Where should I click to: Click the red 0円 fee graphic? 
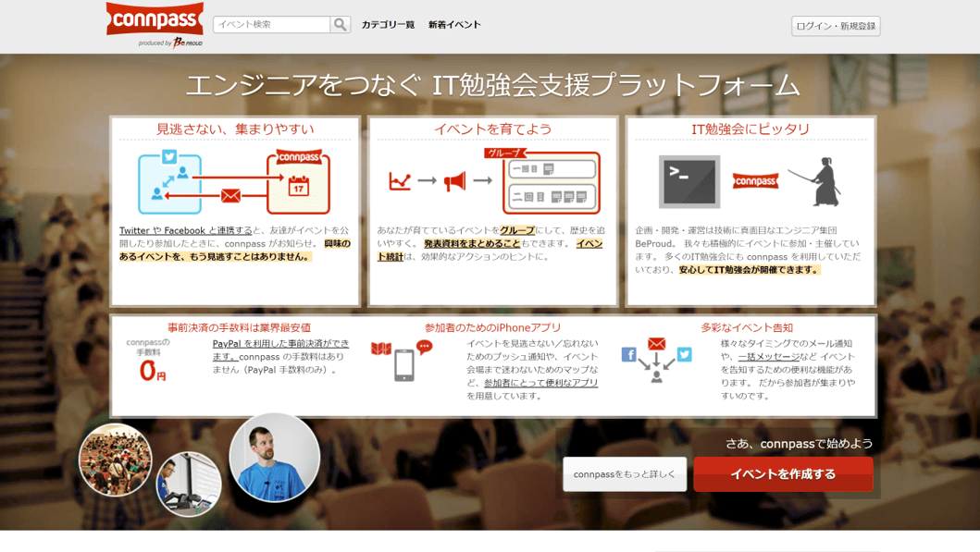[x=152, y=370]
